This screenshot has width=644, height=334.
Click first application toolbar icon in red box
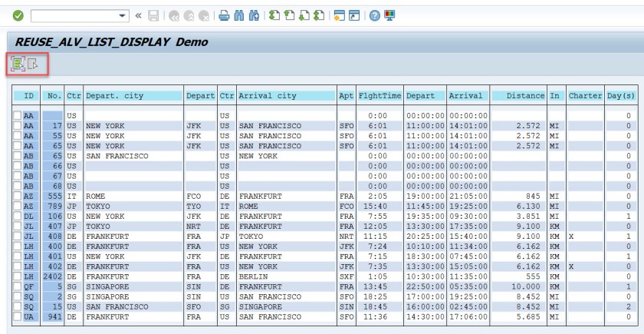[18, 65]
